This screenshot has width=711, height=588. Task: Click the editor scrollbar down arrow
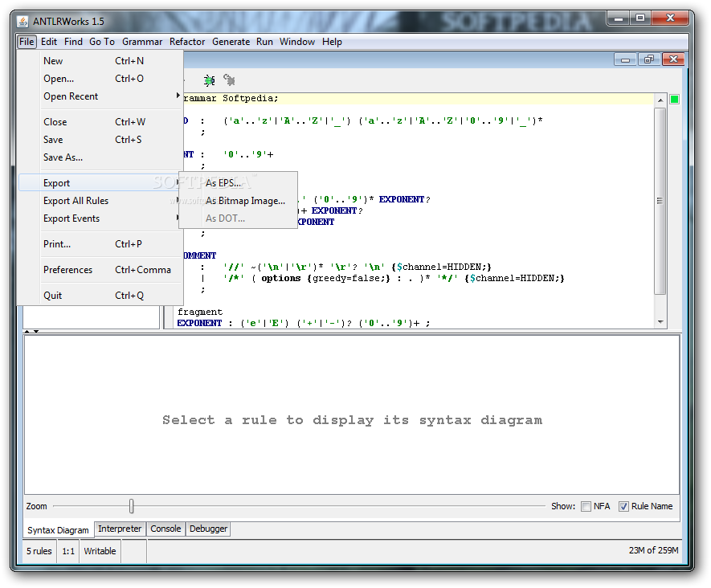coord(660,322)
